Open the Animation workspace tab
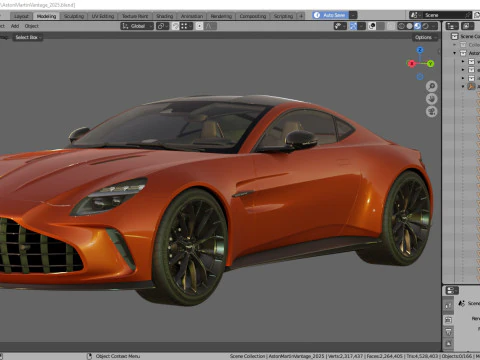480x360 pixels. [192, 16]
